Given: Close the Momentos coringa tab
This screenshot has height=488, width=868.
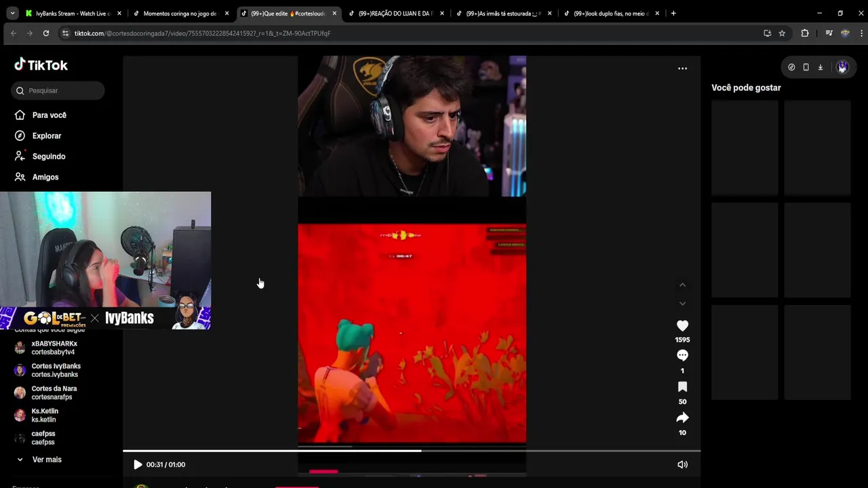Looking at the screenshot, I should click(x=226, y=14).
